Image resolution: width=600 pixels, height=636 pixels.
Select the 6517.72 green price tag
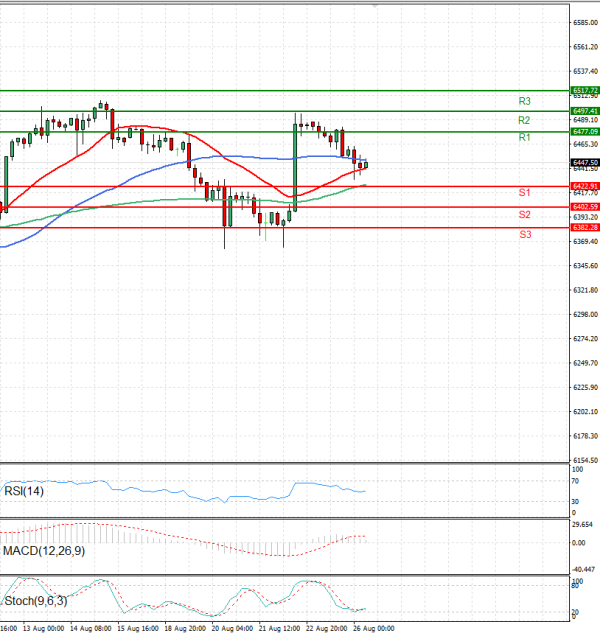(585, 90)
